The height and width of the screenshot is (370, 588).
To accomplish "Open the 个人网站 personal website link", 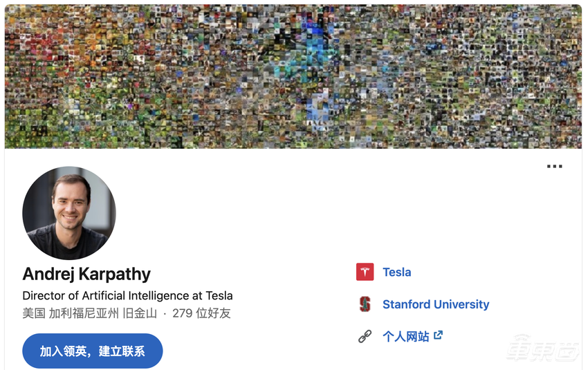I will click(406, 336).
